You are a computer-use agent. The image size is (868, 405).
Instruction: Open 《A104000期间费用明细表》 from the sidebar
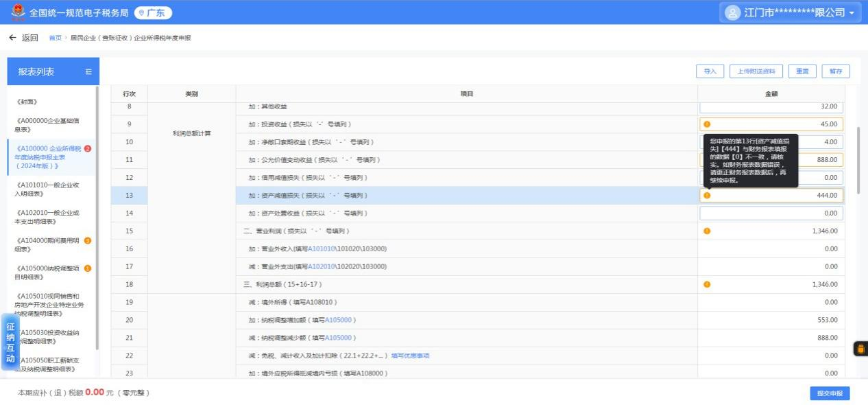47,244
